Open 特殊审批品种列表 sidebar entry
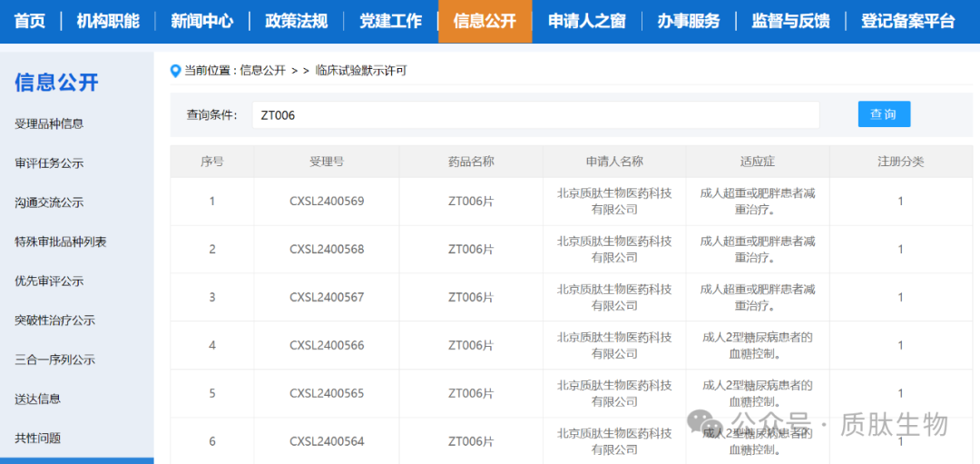The height and width of the screenshot is (464, 980). (61, 242)
